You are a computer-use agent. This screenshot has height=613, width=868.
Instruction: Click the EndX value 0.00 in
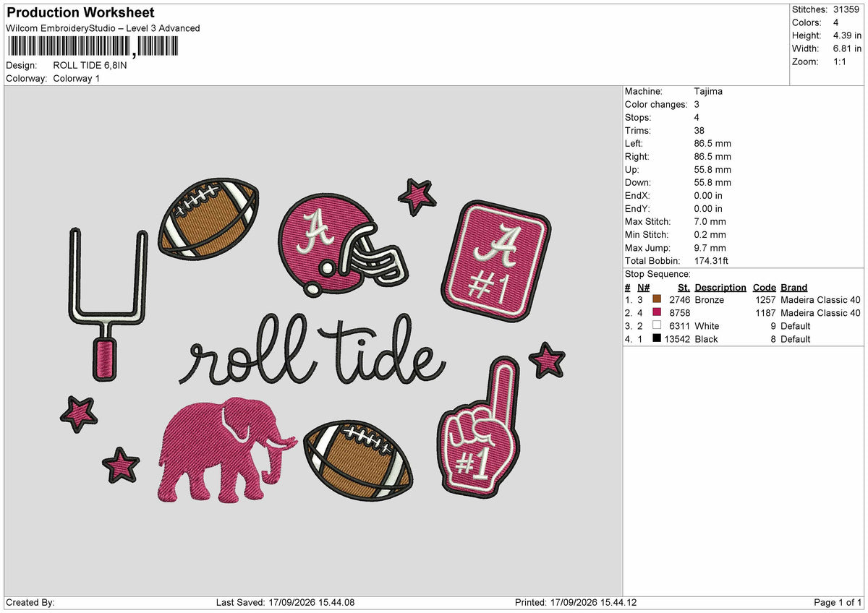point(708,195)
